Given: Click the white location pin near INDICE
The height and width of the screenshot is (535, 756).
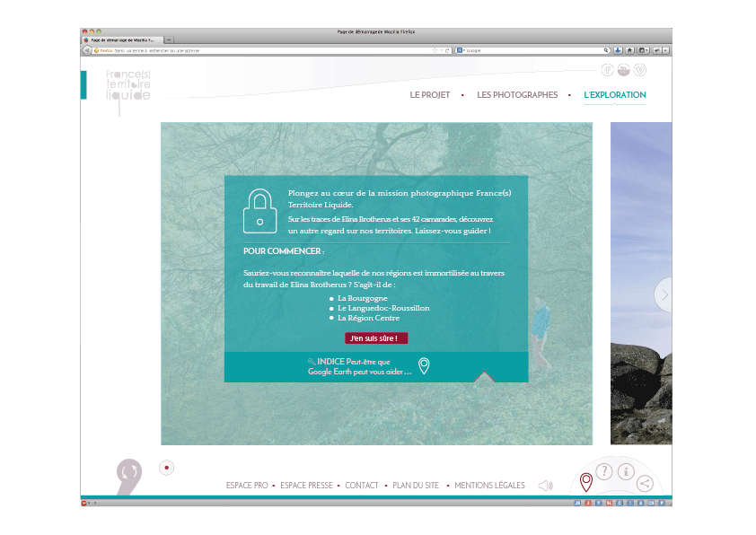Looking at the screenshot, I should click(424, 365).
